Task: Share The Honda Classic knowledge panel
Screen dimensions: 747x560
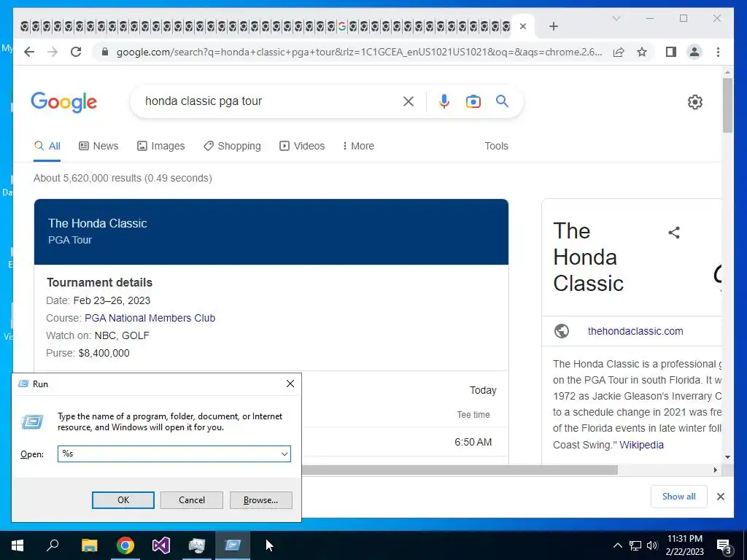Action: [x=673, y=233]
